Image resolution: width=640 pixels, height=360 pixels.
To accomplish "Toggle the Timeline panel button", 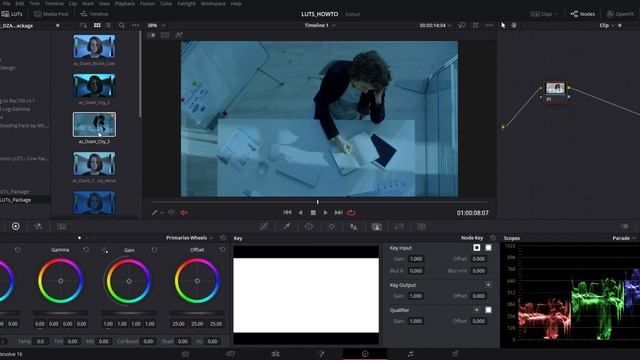I will point(94,14).
